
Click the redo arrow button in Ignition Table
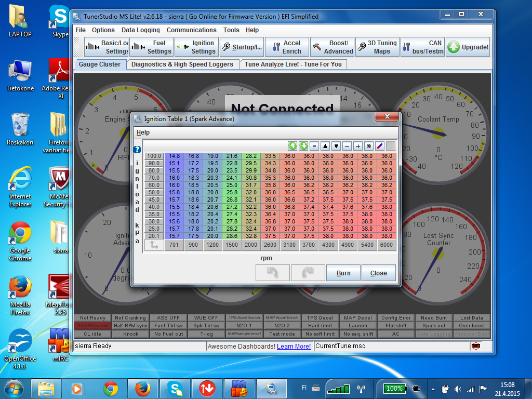pos(308,273)
